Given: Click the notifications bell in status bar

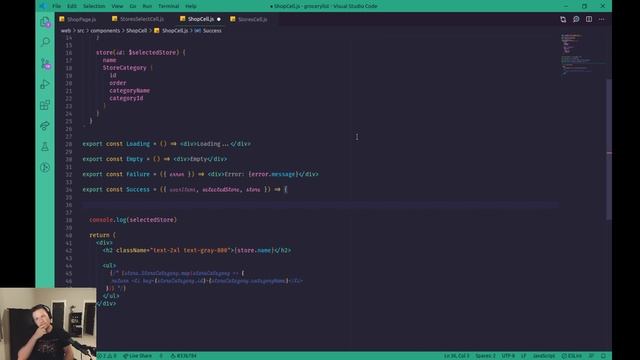Looking at the screenshot, I should (603, 356).
